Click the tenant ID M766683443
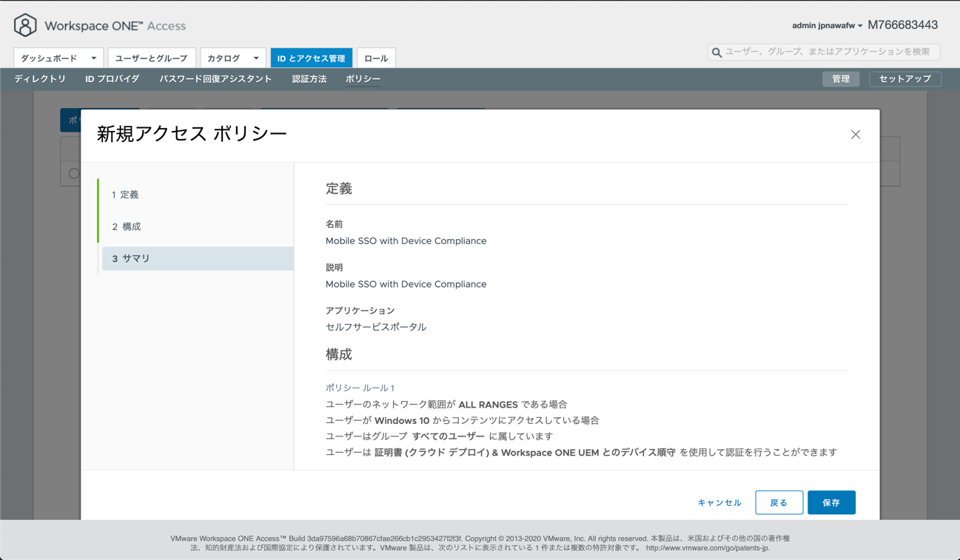This screenshot has height=560, width=960. tap(902, 25)
